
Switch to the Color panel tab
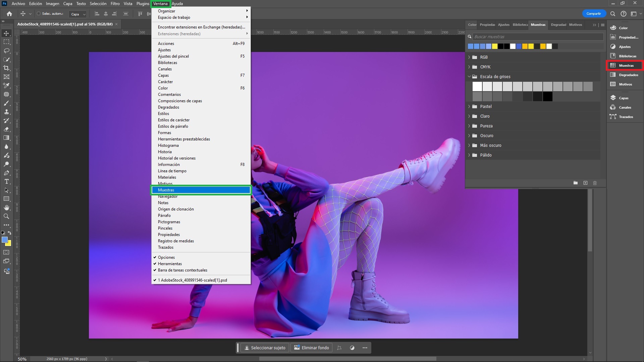pyautogui.click(x=472, y=25)
